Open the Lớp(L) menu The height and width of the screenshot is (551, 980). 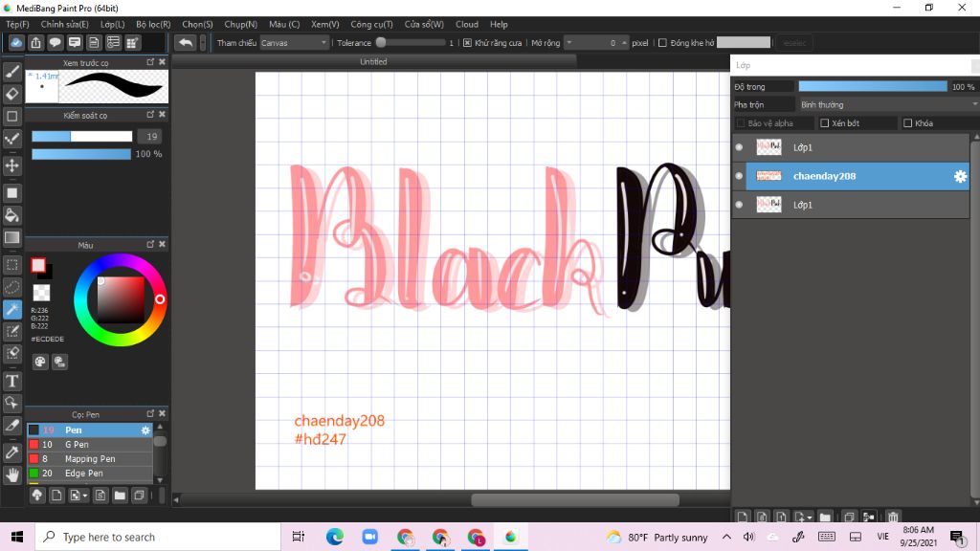click(x=113, y=24)
